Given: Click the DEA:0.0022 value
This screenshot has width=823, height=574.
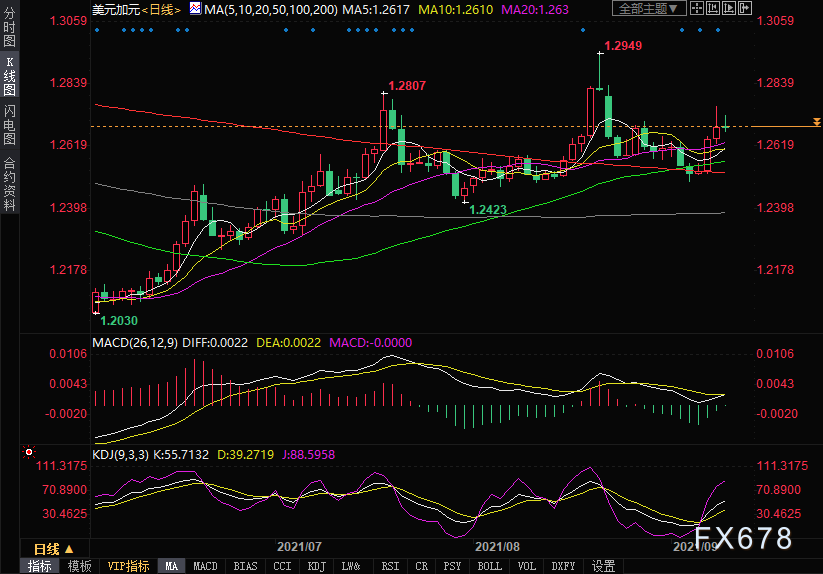Looking at the screenshot, I should click(288, 343).
